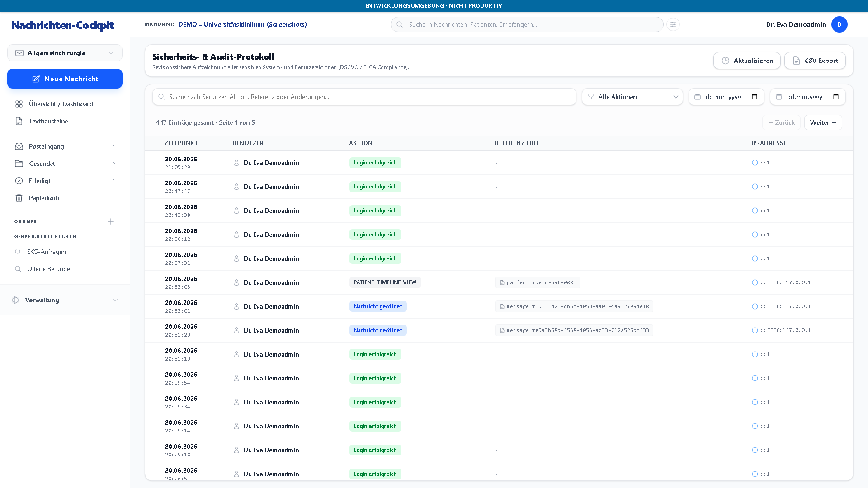Image resolution: width=868 pixels, height=488 pixels.
Task: Click the user icon in the 20:43:38 row
Action: click(236, 211)
